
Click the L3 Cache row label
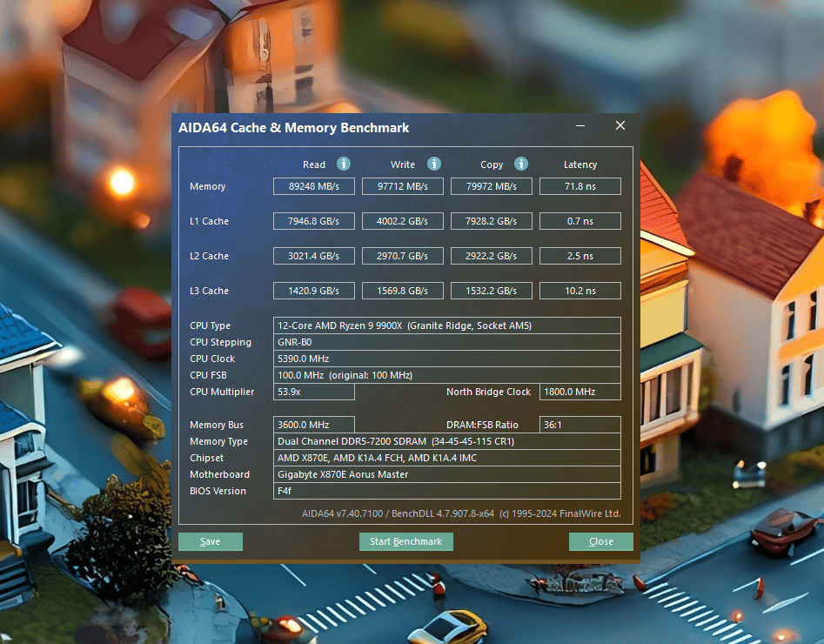tap(209, 290)
